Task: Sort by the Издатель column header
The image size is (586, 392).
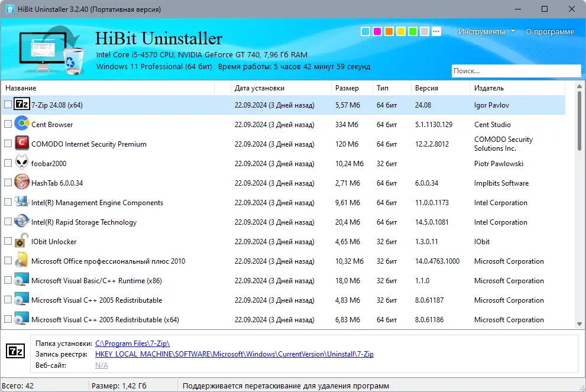Action: click(x=517, y=88)
